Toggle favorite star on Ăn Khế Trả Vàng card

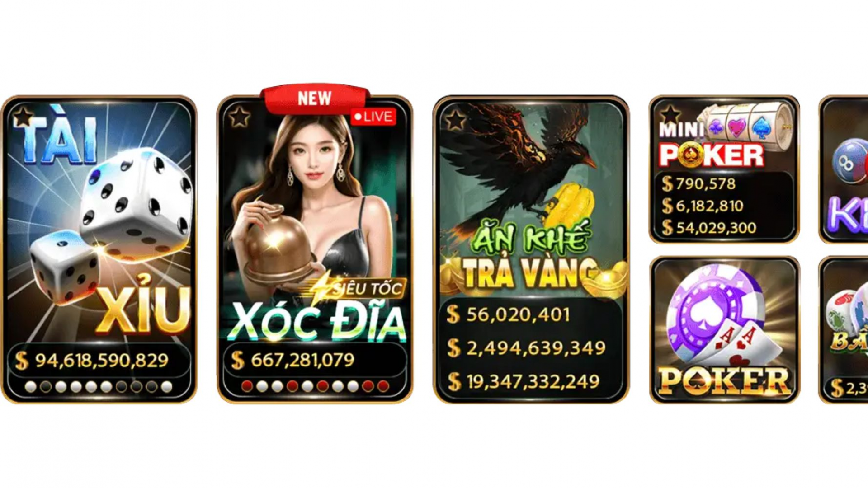[455, 120]
